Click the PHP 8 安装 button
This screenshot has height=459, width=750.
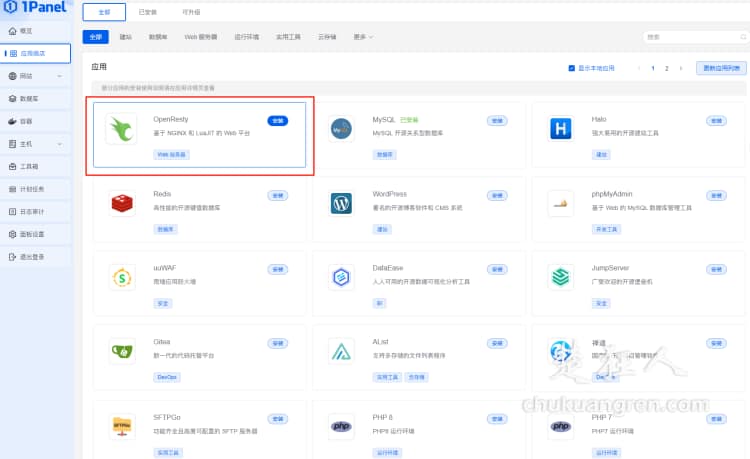(x=497, y=419)
